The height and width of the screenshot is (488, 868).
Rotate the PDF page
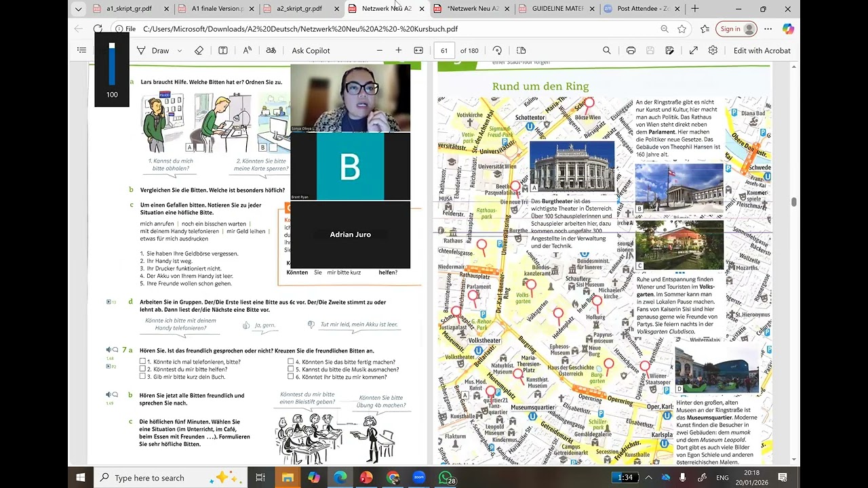pyautogui.click(x=497, y=50)
